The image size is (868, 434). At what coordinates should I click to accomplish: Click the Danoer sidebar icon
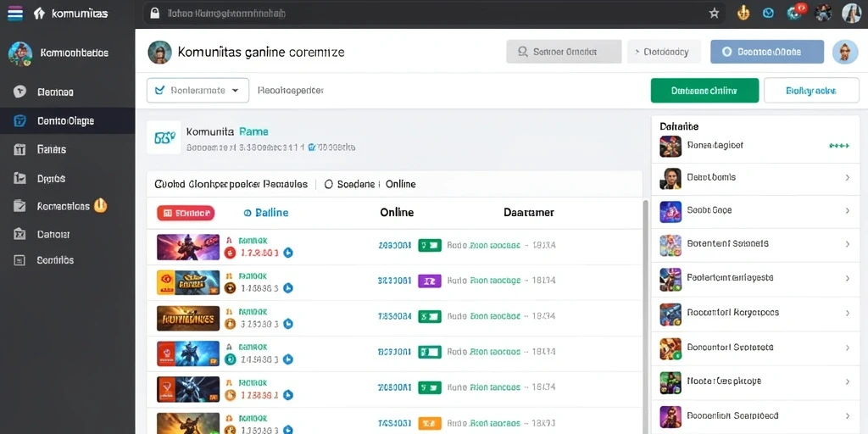pos(19,234)
